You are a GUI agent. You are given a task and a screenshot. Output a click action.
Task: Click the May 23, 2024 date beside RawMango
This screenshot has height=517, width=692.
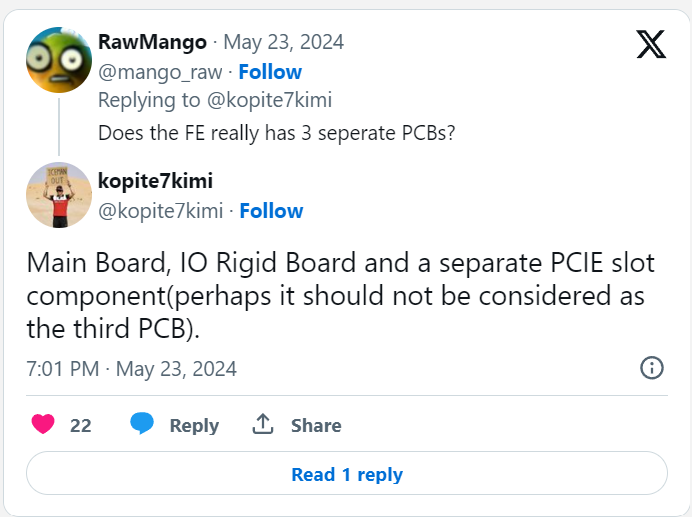[x=283, y=42]
